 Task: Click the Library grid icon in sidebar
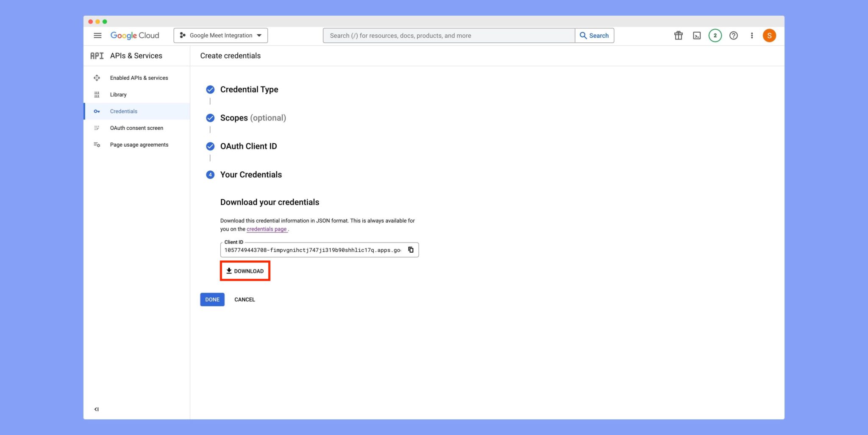click(x=97, y=94)
